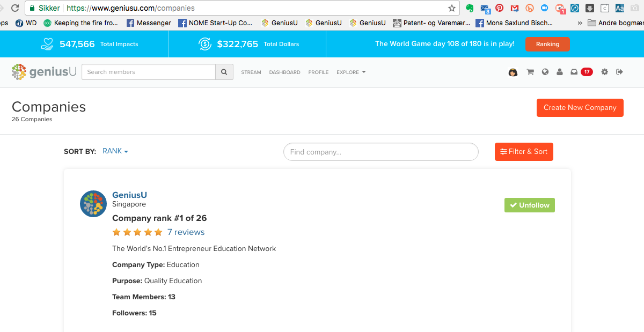Screen dimensions: 644x332
Task: Open the user avatar profile picture
Action: click(513, 72)
